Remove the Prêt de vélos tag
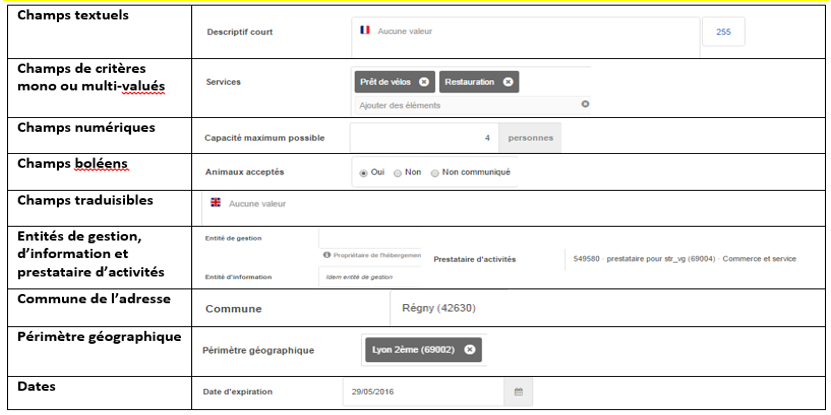 (x=423, y=82)
